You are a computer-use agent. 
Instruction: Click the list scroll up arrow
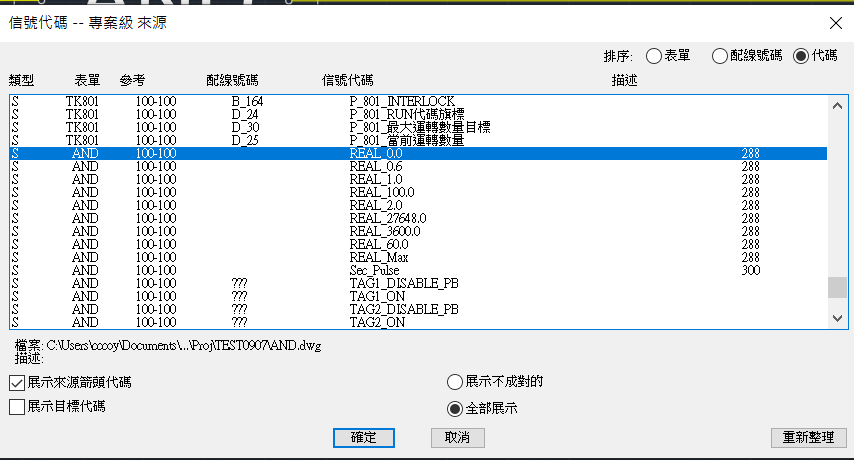pyautogui.click(x=837, y=106)
